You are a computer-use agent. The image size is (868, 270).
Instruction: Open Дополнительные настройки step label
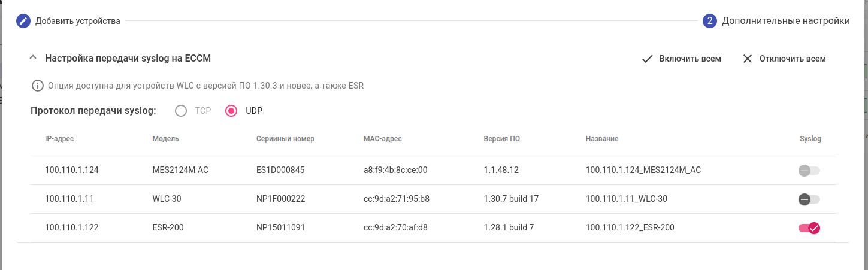tap(785, 21)
